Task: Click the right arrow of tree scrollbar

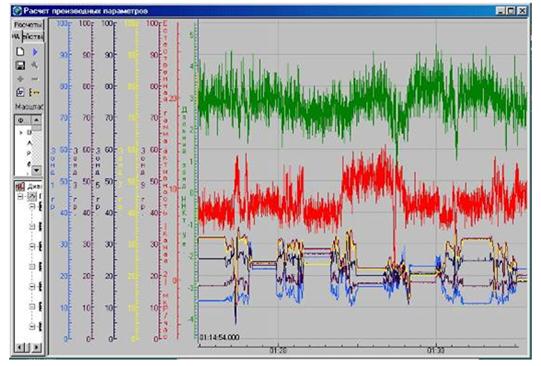Action: 36,347
